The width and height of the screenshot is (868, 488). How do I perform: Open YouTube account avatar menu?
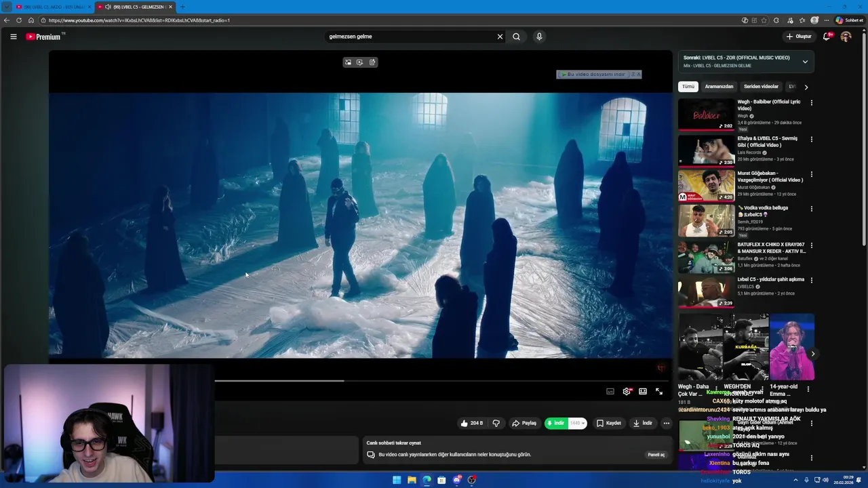pyautogui.click(x=846, y=37)
